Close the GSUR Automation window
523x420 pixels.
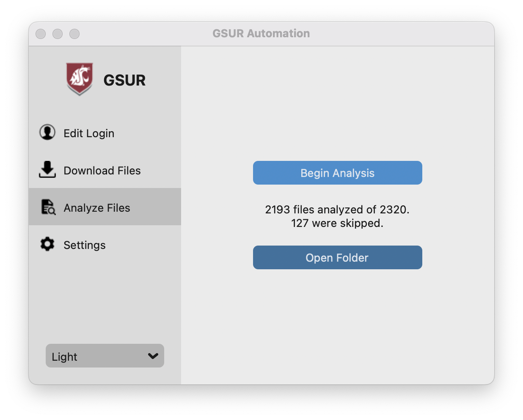pyautogui.click(x=41, y=34)
